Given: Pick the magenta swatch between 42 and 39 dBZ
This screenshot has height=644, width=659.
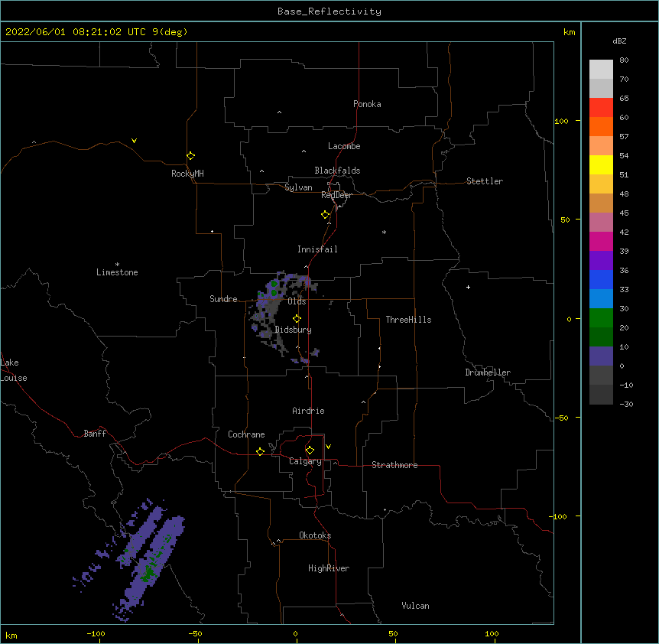Looking at the screenshot, I should click(601, 241).
